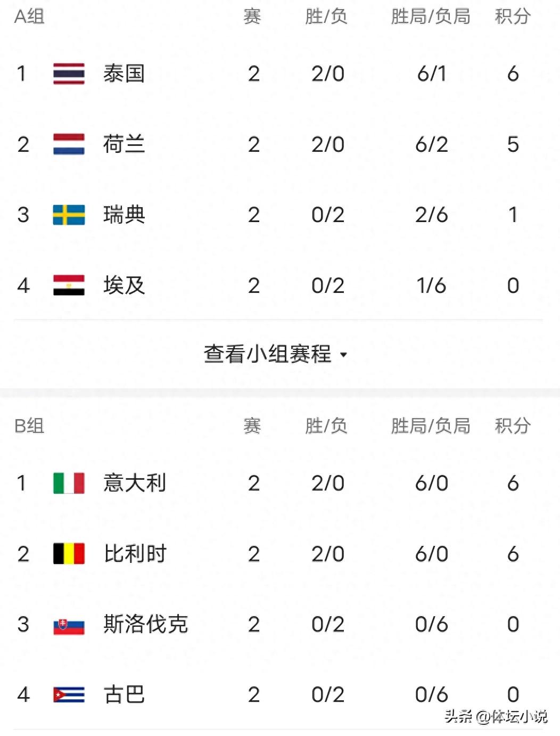
Task: Click the Netherlands flag icon
Action: click(x=69, y=144)
